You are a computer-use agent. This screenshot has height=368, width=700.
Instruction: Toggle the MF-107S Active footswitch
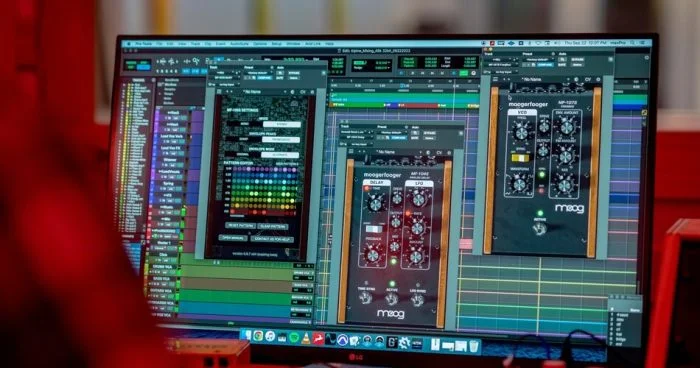(x=539, y=229)
